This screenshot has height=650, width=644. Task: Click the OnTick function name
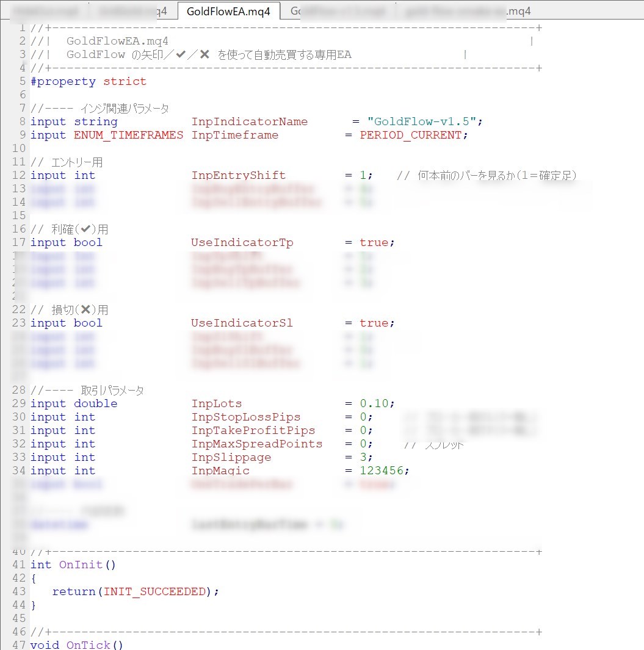(88, 645)
